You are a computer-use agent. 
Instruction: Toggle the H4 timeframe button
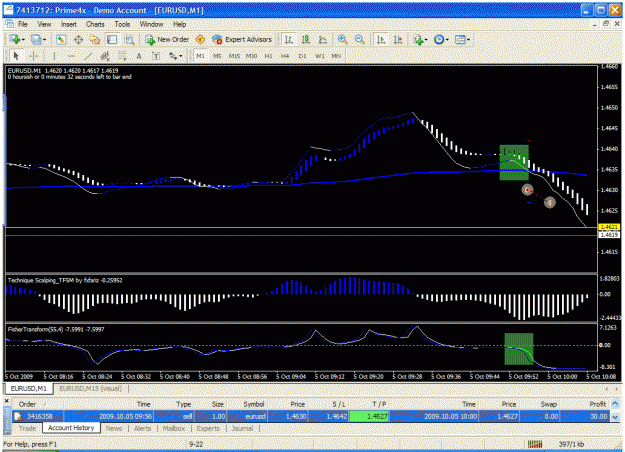coord(285,56)
